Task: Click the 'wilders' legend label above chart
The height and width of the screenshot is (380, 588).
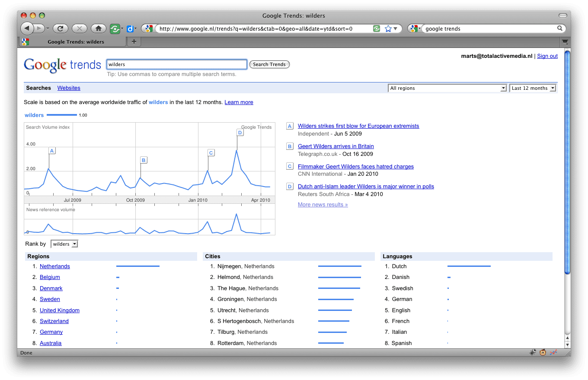Action: tap(34, 115)
